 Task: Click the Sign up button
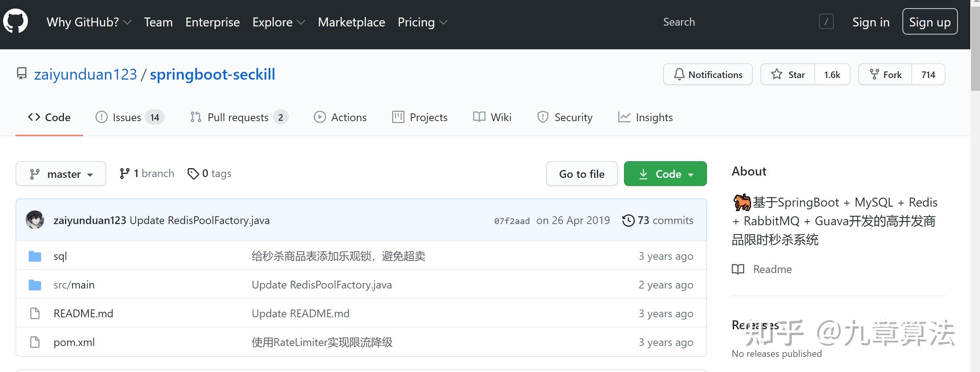coord(930,22)
